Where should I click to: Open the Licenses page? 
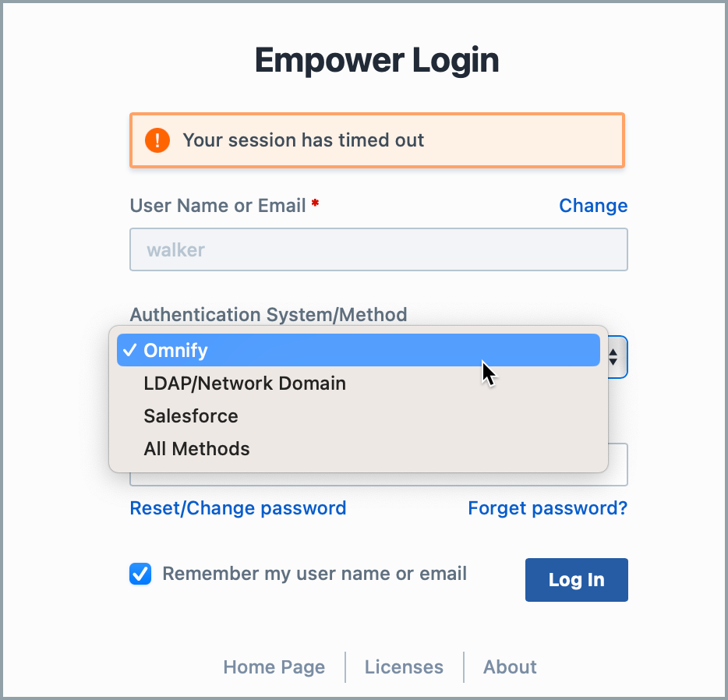[x=404, y=667]
